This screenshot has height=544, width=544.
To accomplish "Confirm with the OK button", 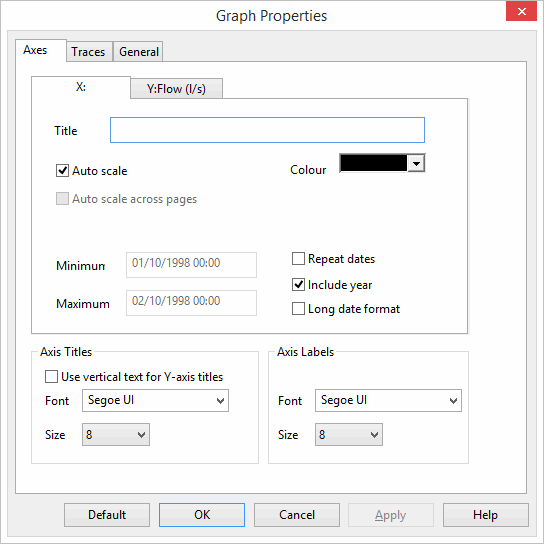I will pyautogui.click(x=202, y=515).
